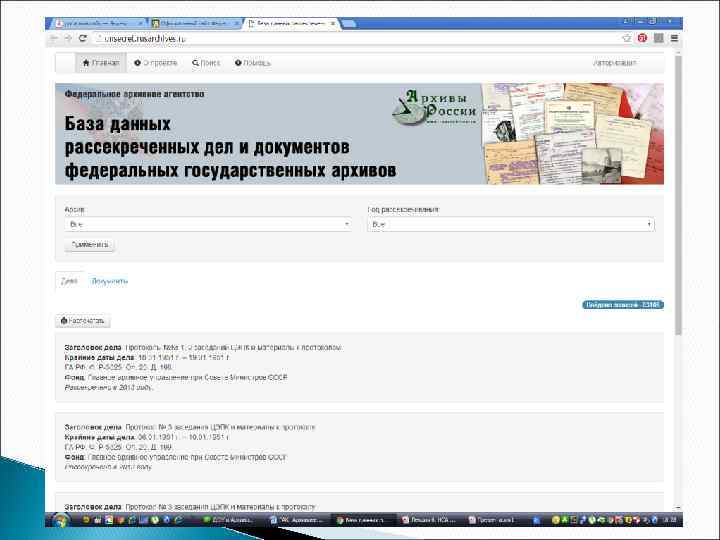Open a new browser tab
720x540 pixels.
click(349, 23)
